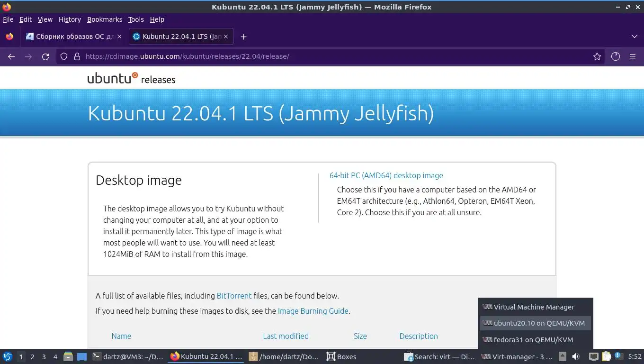
Task: Open the Help menu
Action: [x=157, y=19]
